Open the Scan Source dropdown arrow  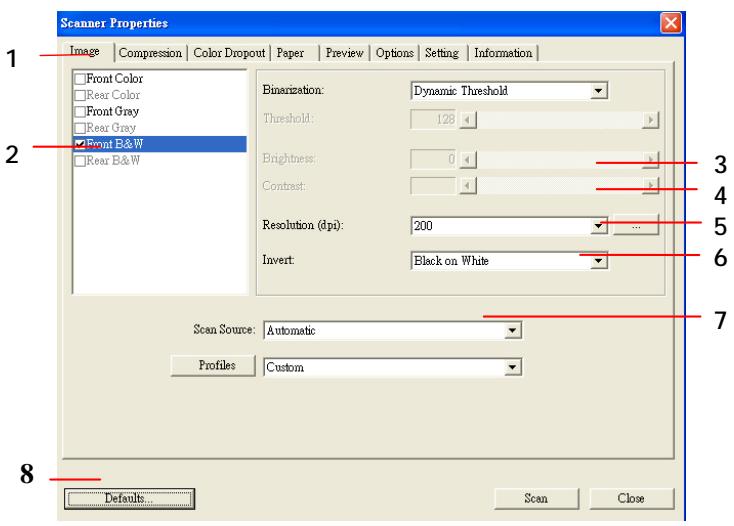(x=513, y=330)
